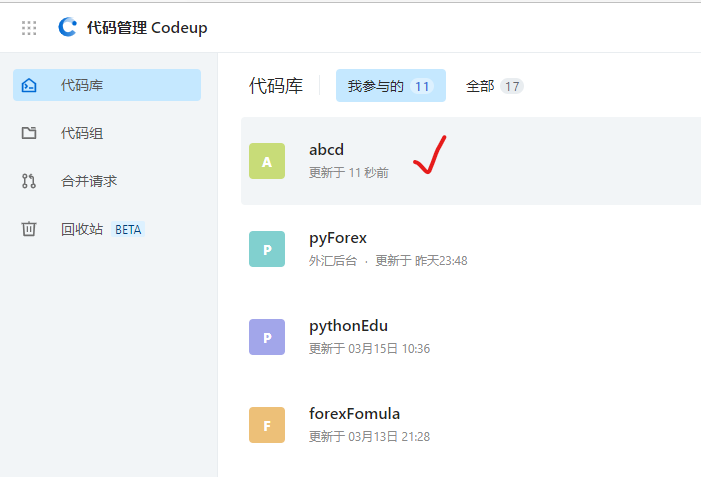This screenshot has height=477, width=701.
Task: Click the Codeup logo icon
Action: [68, 27]
